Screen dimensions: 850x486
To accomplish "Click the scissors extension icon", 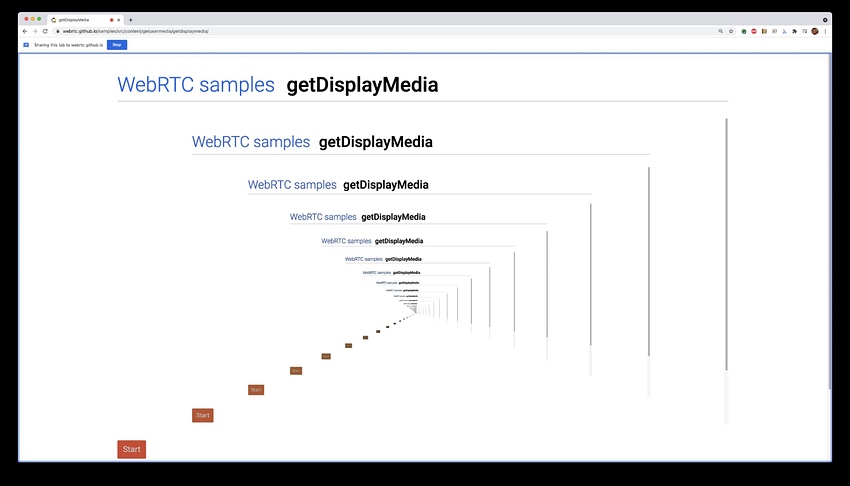I will 784,31.
